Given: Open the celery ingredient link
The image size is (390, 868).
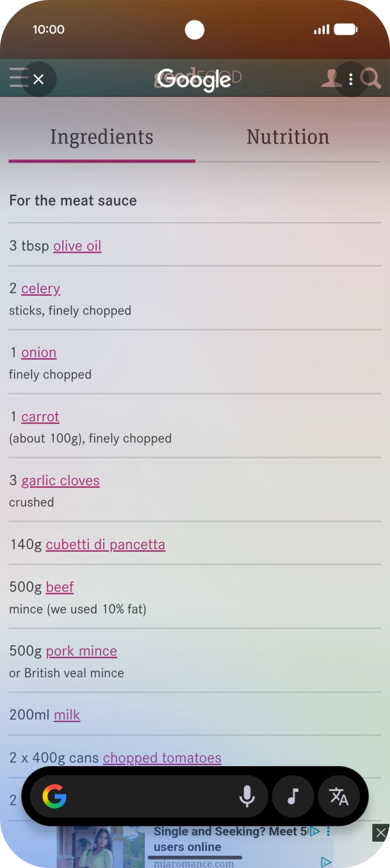Looking at the screenshot, I should point(40,289).
